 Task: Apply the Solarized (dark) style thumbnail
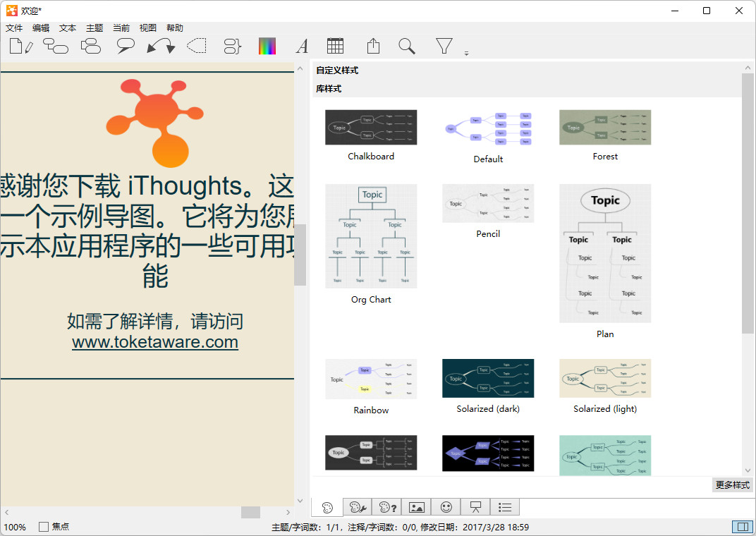(488, 379)
